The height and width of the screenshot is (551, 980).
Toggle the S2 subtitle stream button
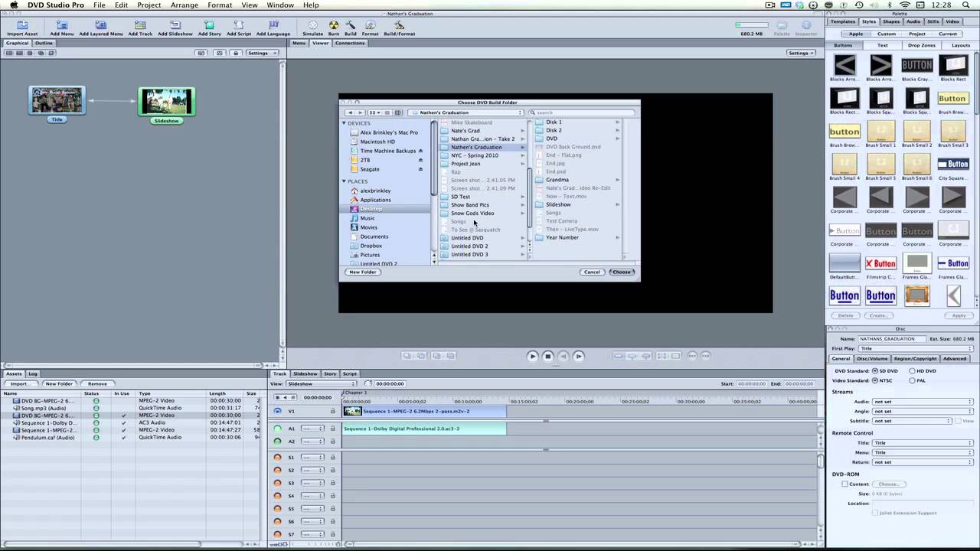point(278,471)
